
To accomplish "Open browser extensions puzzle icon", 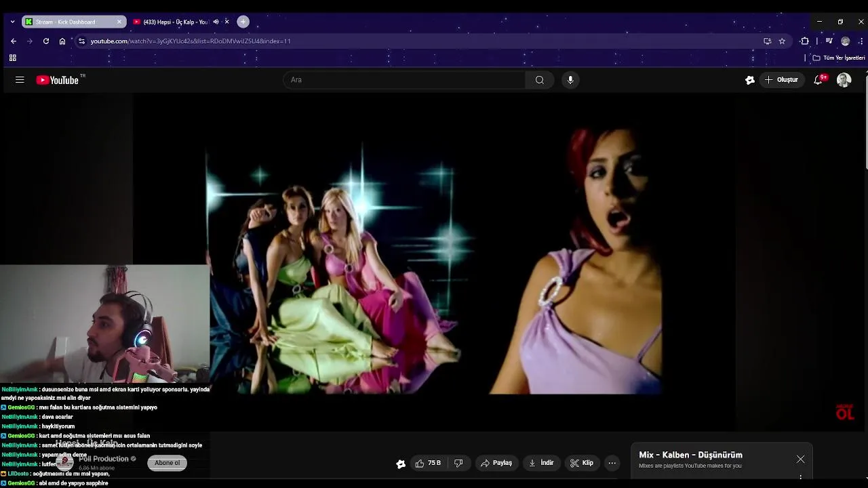I will pyautogui.click(x=805, y=41).
